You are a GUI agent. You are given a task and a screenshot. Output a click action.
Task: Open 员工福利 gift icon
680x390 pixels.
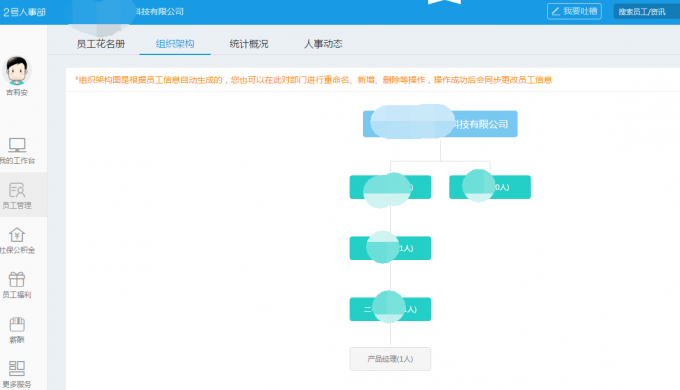(x=17, y=279)
